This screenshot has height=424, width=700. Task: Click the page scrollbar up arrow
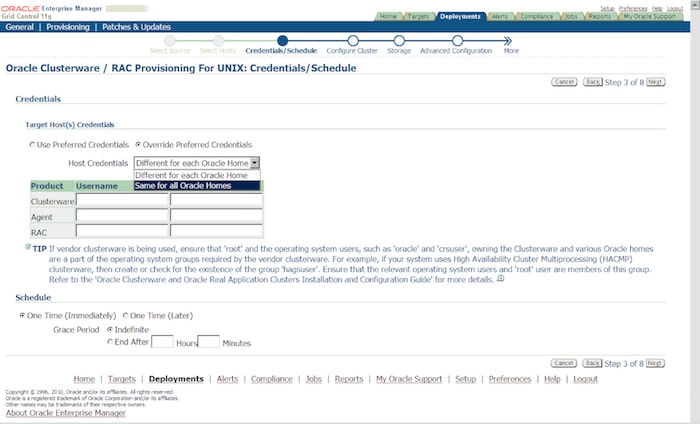coord(695,4)
